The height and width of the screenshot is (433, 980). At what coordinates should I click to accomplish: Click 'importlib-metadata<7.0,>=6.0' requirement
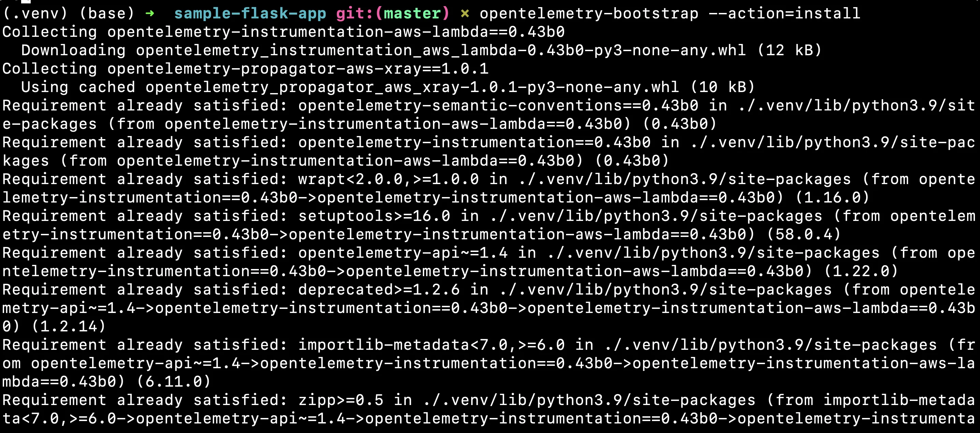point(431,345)
